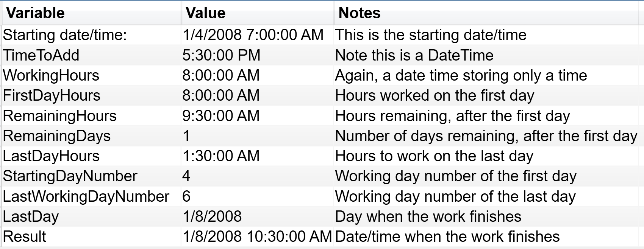Screen dimensions: 644x249
Task: Select note 'Hours worked on the first day'
Action: (435, 96)
